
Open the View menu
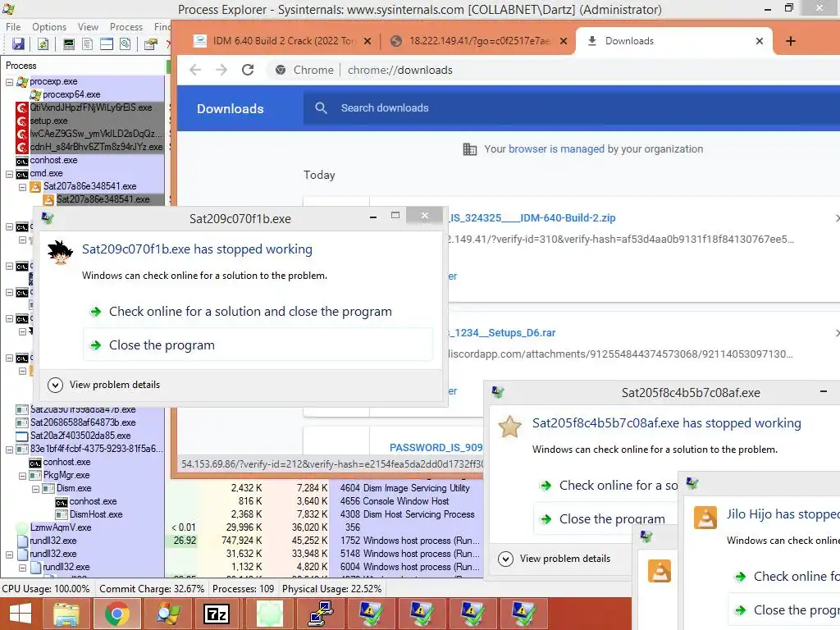pos(88,27)
